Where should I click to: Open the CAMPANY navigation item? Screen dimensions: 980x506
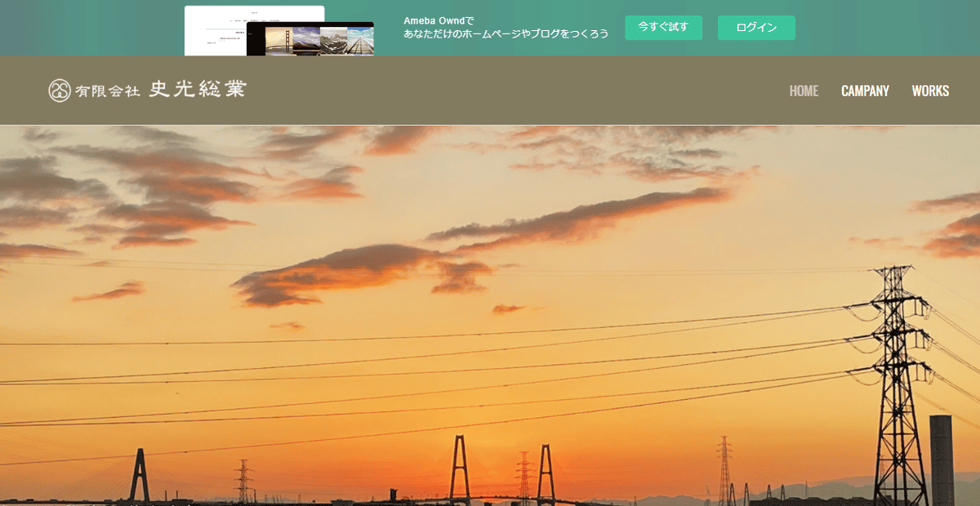coord(866,91)
